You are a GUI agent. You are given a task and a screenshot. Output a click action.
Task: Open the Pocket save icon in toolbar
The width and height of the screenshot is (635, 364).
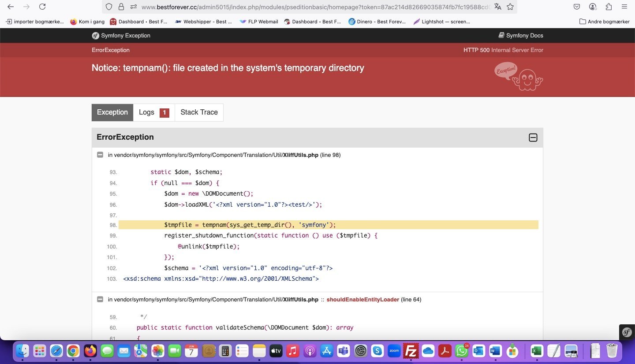(x=577, y=7)
